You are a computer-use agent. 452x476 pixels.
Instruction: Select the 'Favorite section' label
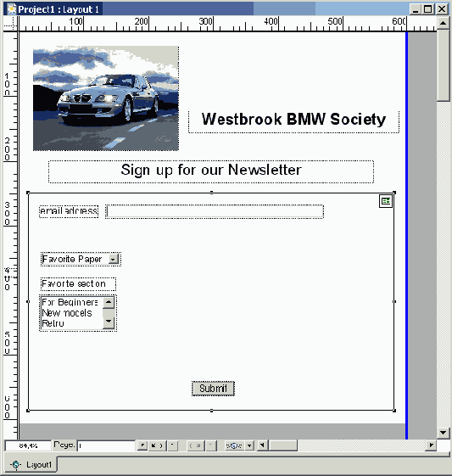tap(78, 284)
